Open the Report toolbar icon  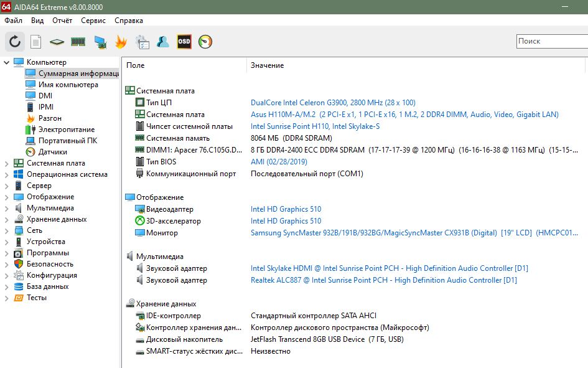(x=35, y=42)
